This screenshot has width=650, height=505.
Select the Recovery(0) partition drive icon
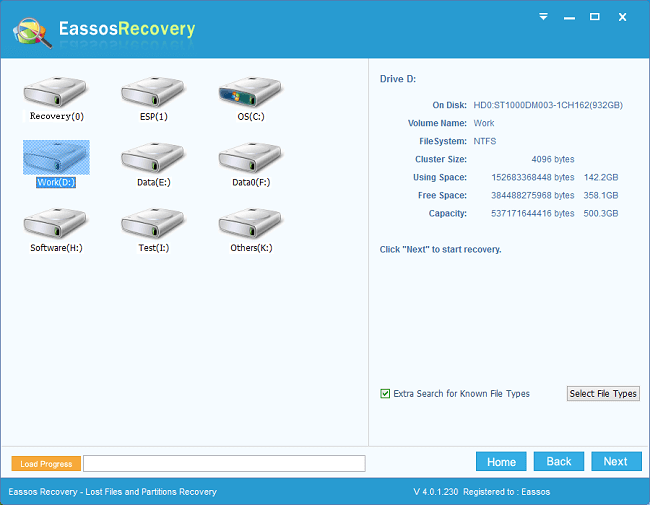(55, 92)
